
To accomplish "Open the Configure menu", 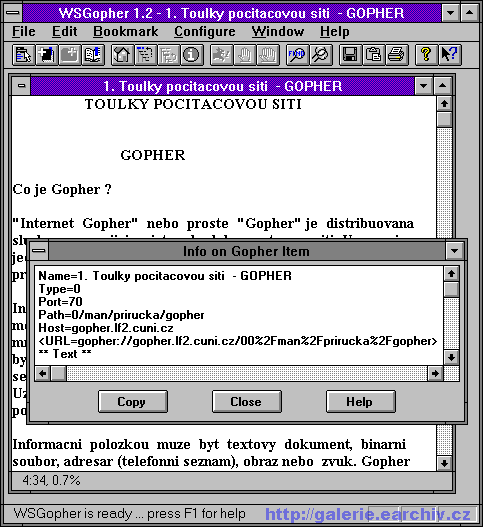I will [205, 32].
